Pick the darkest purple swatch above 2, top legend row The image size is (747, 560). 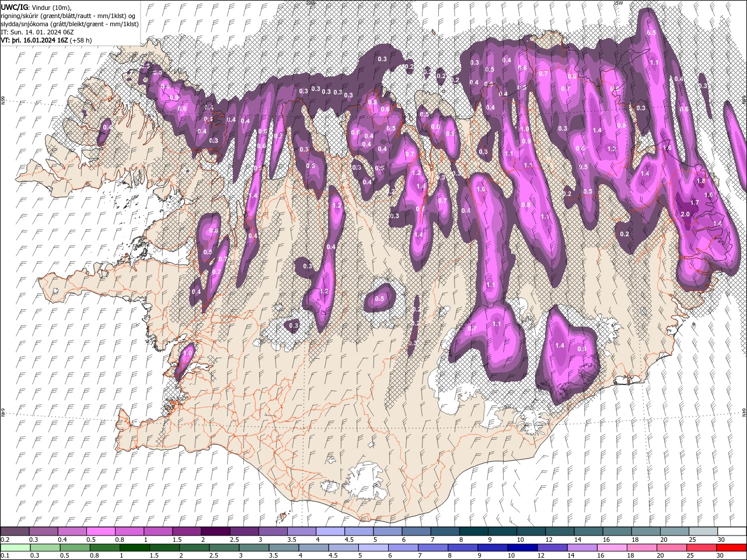coord(215,531)
